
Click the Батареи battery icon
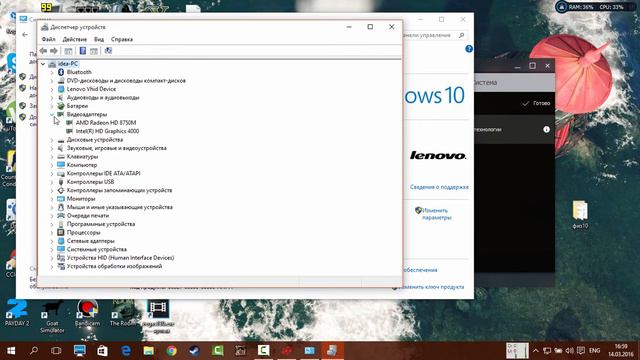61,106
